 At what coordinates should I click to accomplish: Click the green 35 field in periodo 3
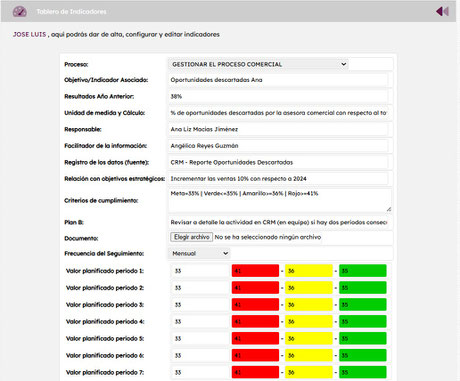pyautogui.click(x=363, y=305)
